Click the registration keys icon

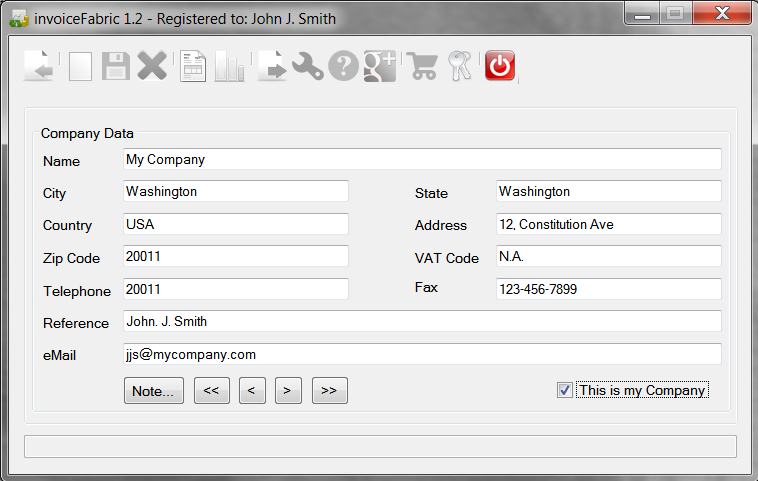point(460,66)
